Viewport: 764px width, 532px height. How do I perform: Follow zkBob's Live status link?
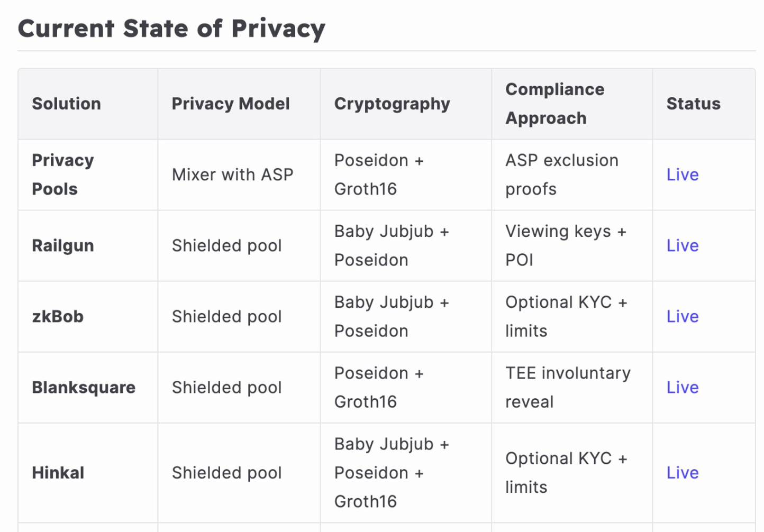[683, 317]
